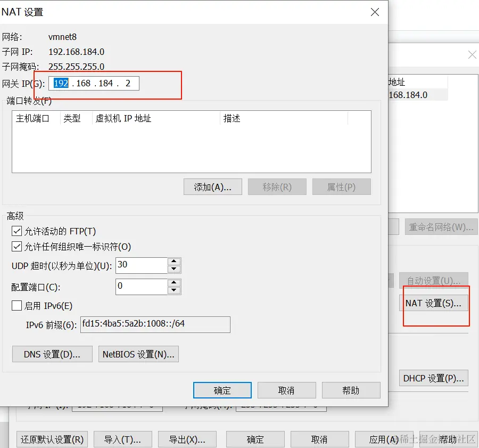
Task: Close the NAT 设置 dialog
Action: pyautogui.click(x=375, y=12)
